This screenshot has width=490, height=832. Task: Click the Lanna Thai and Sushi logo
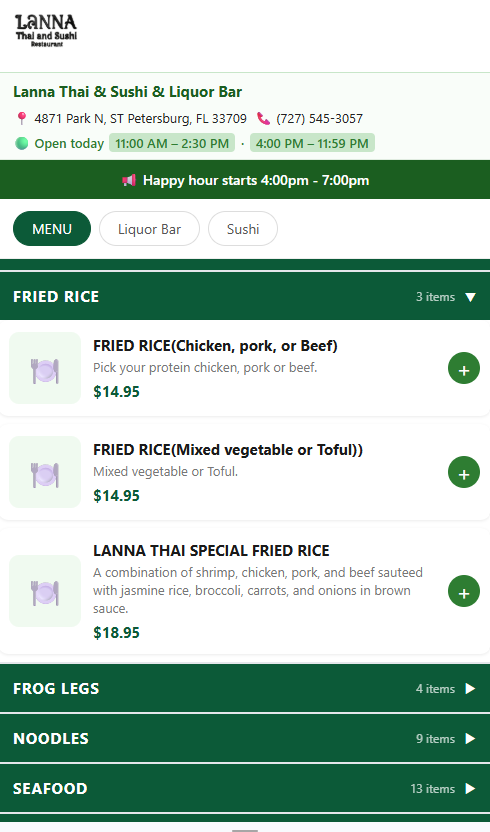[46, 31]
